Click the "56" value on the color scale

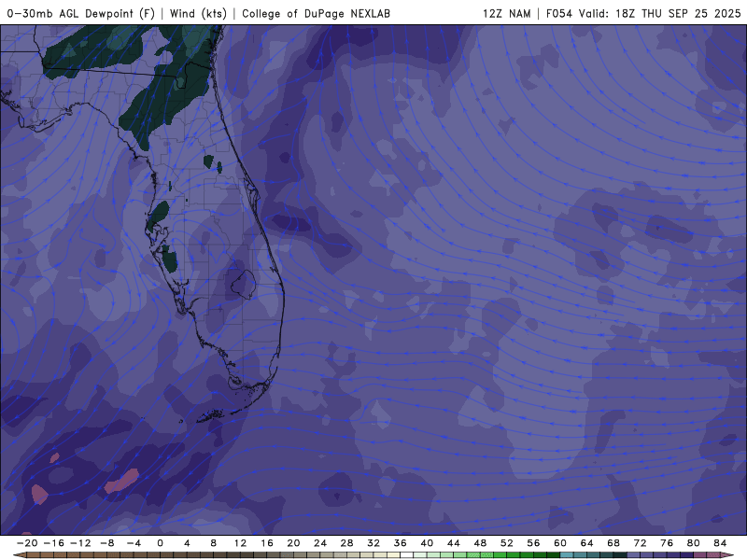pos(533,543)
